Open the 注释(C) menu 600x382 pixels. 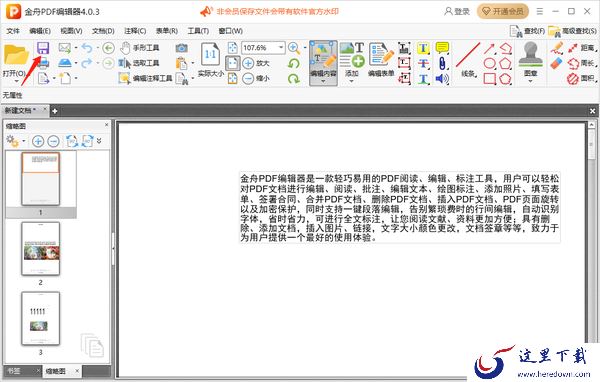(x=135, y=31)
